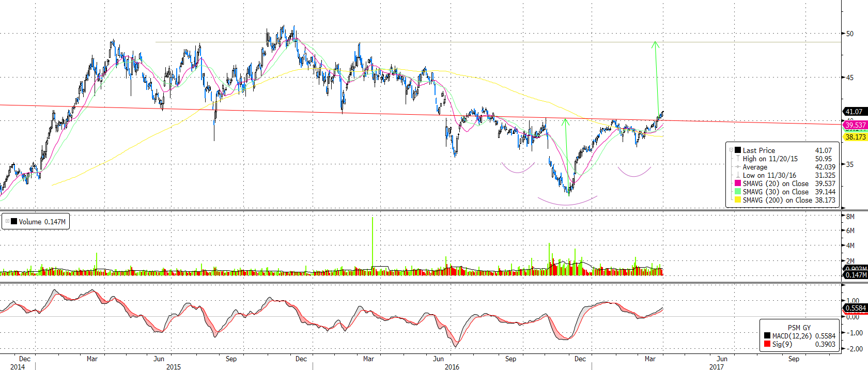The width and height of the screenshot is (868, 370).
Task: Click the green SMAVG (30) swatch
Action: click(x=738, y=192)
